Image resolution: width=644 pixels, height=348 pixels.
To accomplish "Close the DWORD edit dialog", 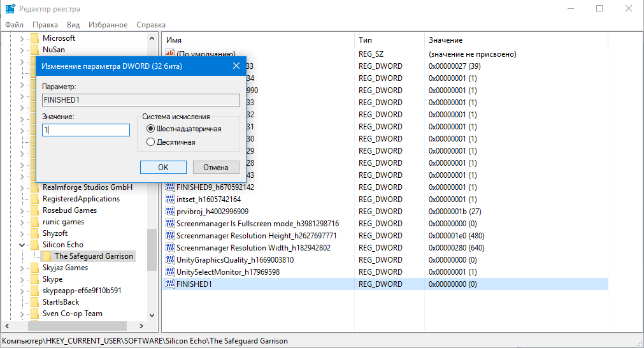I will [236, 66].
